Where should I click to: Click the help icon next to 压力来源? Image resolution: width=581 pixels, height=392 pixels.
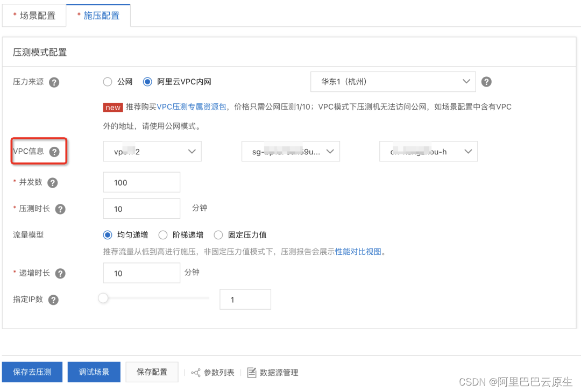click(53, 82)
